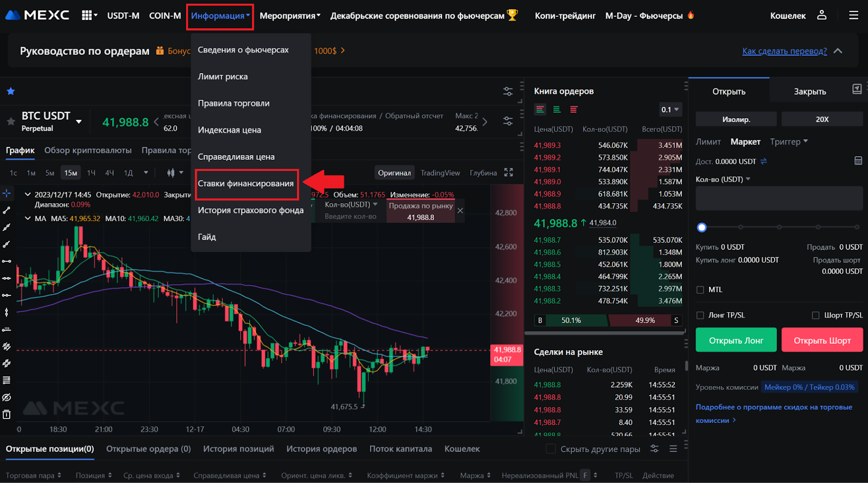
Task: Check Скрыть другие пары checkbox
Action: tap(551, 449)
